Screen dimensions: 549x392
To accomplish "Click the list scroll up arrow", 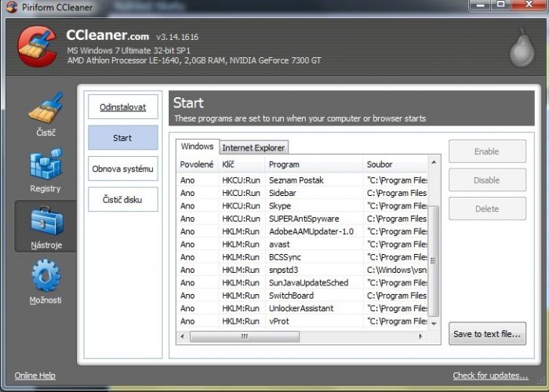I will click(434, 162).
